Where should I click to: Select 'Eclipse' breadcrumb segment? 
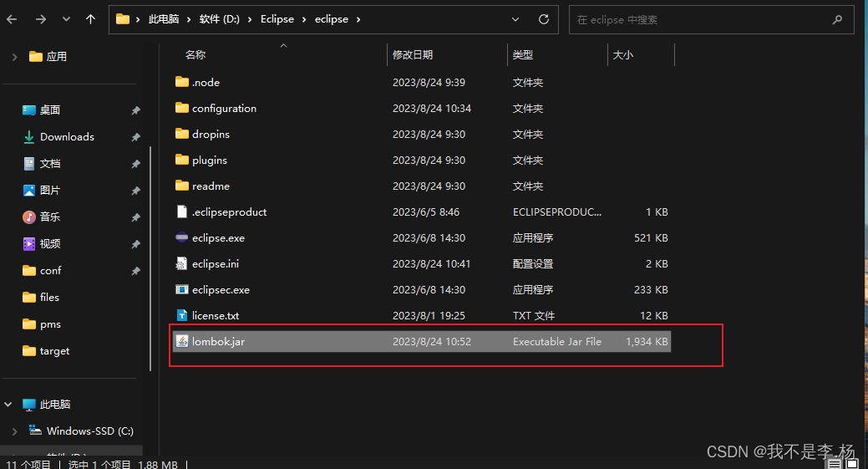(277, 19)
